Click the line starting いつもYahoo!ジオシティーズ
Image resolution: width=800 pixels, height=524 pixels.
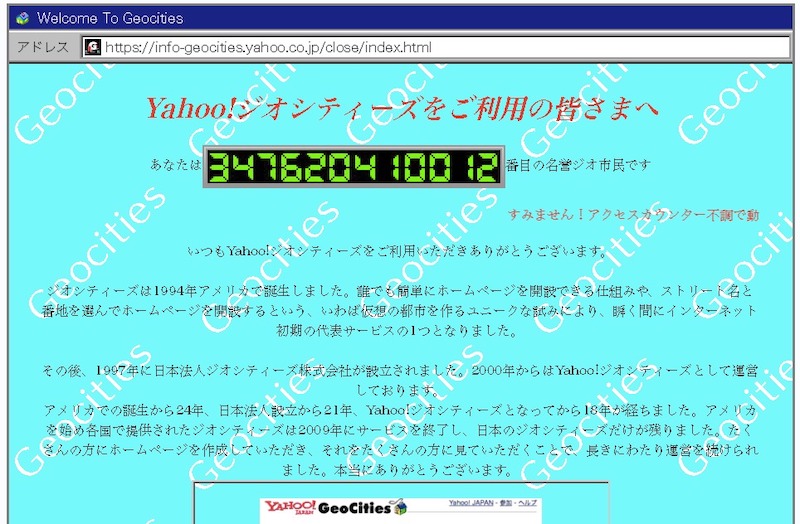397,251
